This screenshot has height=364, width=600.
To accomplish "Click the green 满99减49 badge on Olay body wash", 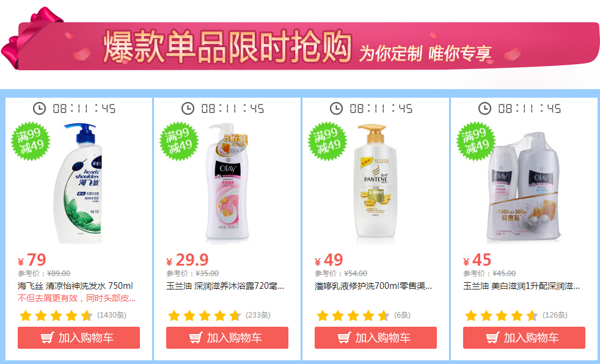I will pos(179,140).
